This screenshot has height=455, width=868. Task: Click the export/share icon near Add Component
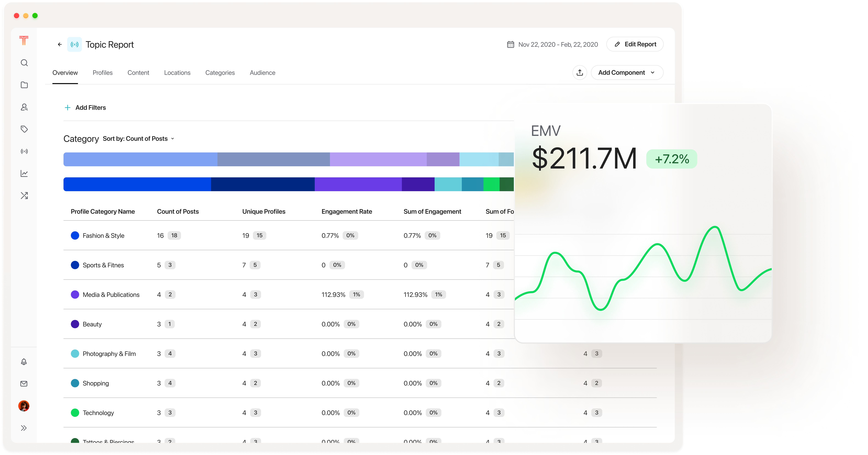click(x=580, y=73)
